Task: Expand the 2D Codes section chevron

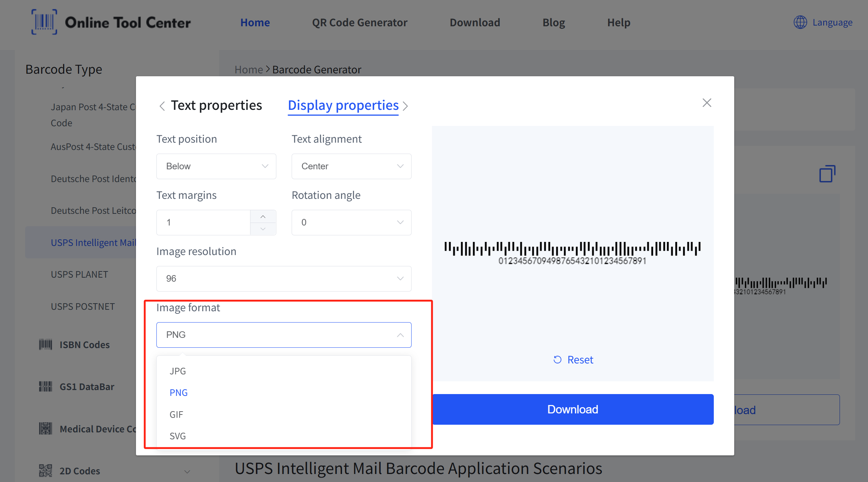Action: pos(187,471)
